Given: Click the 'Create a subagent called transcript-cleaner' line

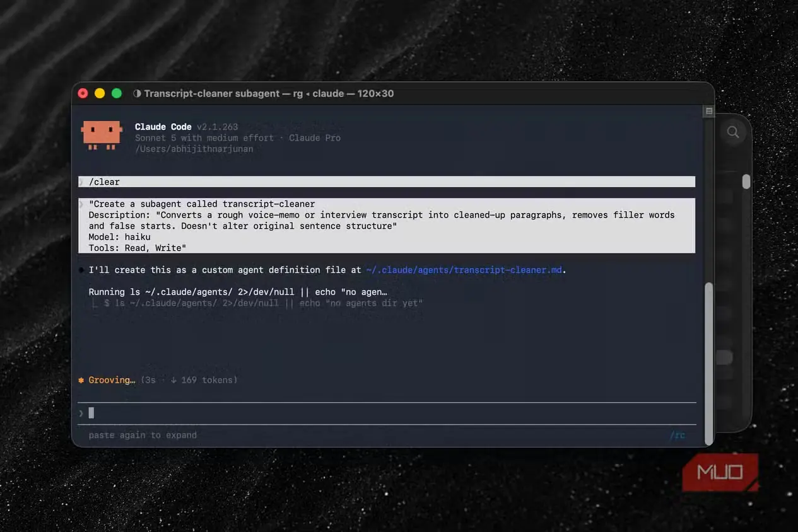Looking at the screenshot, I should tap(202, 204).
